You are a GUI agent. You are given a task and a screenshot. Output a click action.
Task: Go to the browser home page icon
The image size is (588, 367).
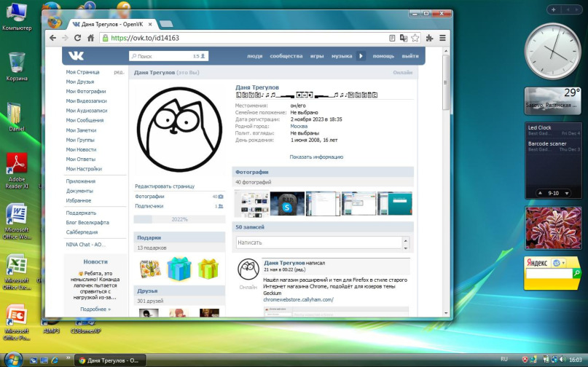pyautogui.click(x=91, y=38)
